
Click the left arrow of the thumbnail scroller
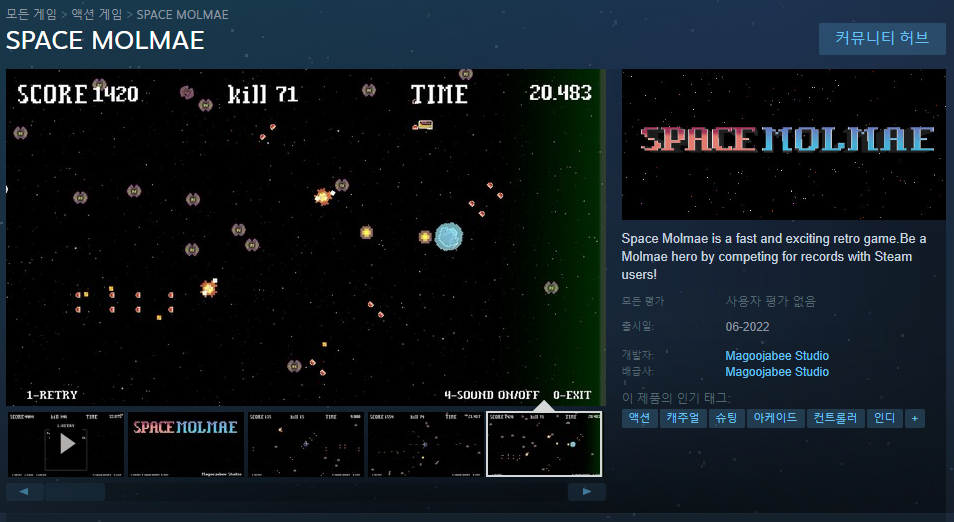pyautogui.click(x=24, y=492)
